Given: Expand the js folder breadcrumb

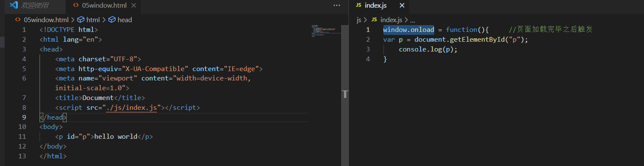Looking at the screenshot, I should tap(359, 20).
